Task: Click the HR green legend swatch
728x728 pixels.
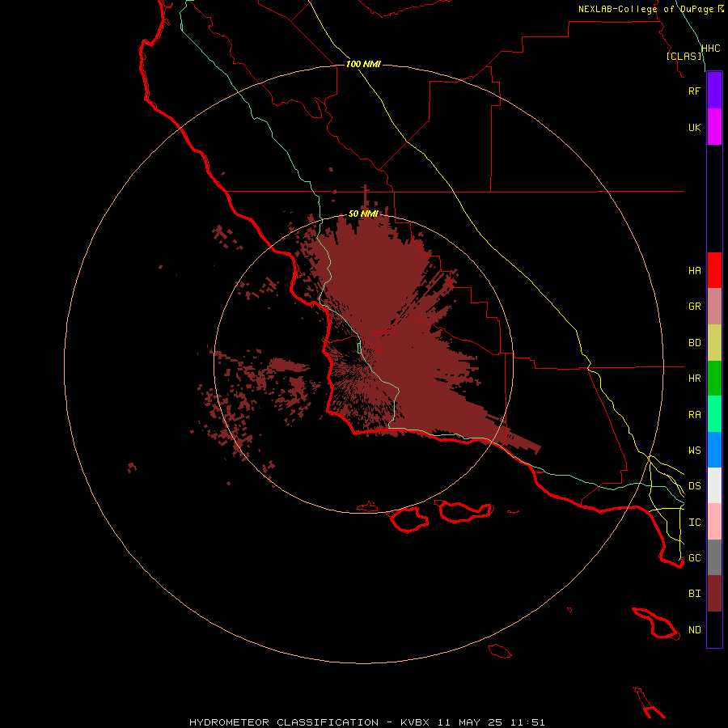Action: pyautogui.click(x=714, y=379)
